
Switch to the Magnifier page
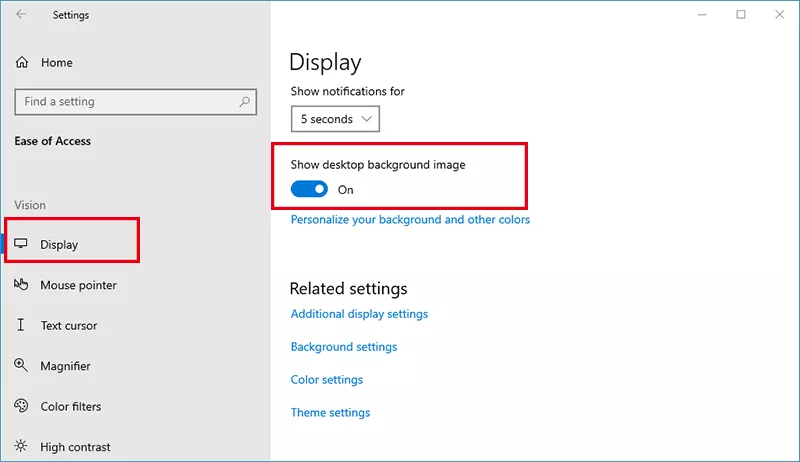(x=65, y=366)
